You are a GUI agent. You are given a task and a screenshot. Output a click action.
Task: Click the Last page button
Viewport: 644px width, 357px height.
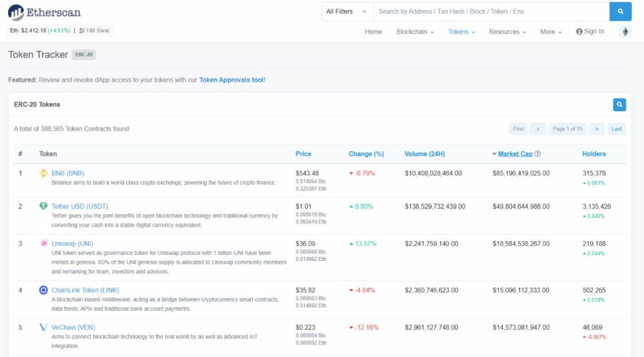point(616,129)
